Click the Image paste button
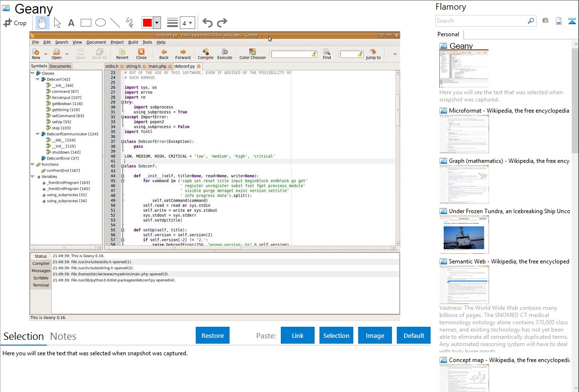This screenshot has width=579, height=392. click(375, 335)
